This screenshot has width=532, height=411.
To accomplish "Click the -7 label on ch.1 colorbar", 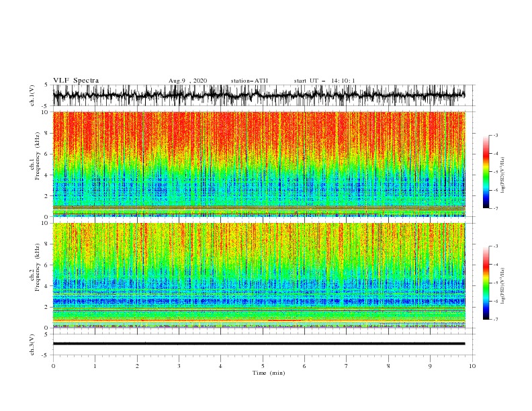I will click(x=496, y=208).
